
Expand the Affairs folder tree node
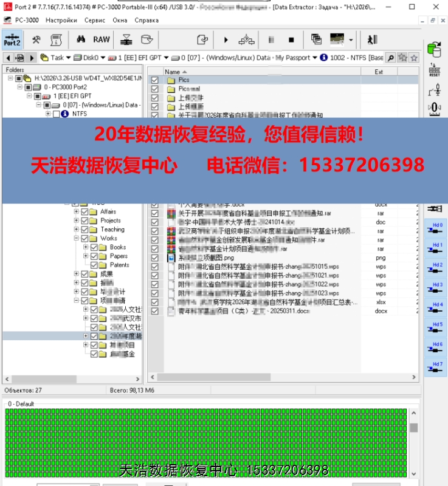pos(77,212)
